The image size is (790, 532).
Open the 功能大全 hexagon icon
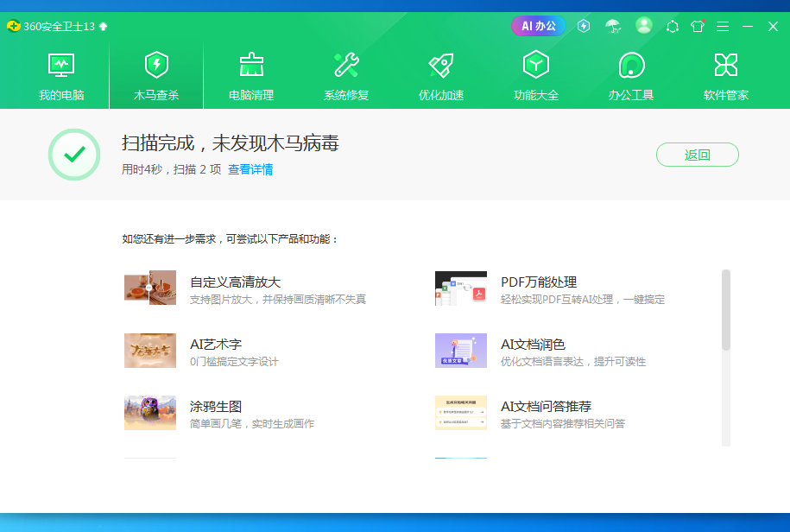click(535, 65)
